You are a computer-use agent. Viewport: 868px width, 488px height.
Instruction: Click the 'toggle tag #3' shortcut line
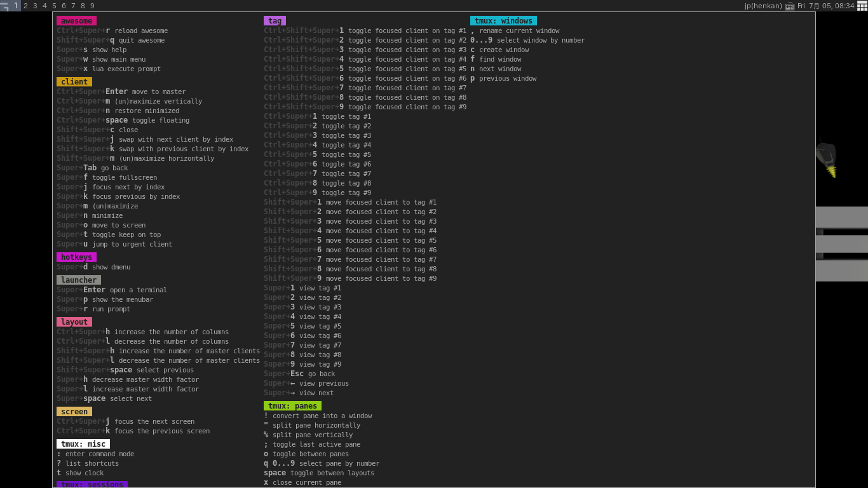point(318,135)
